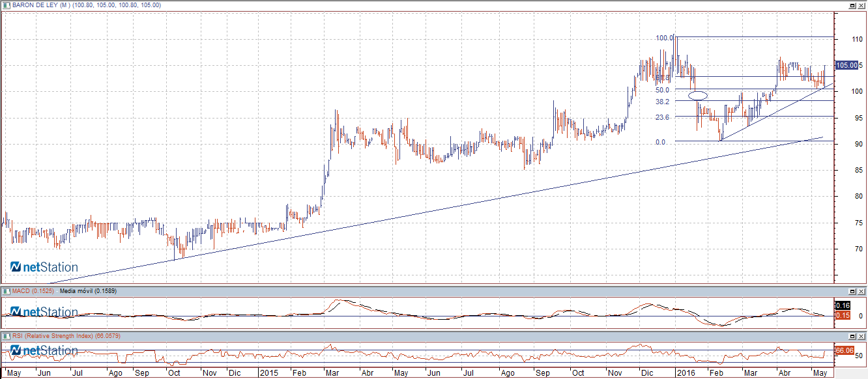Click the 2016 marker on time axis
The width and height of the screenshot is (868, 379).
[x=685, y=373]
